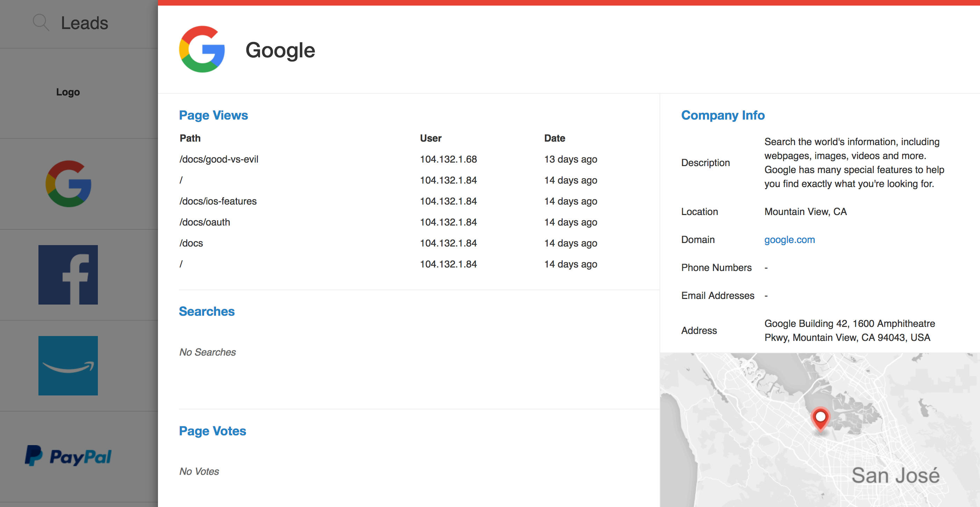The width and height of the screenshot is (980, 507).
Task: Click the Company Info heading
Action: pos(722,115)
